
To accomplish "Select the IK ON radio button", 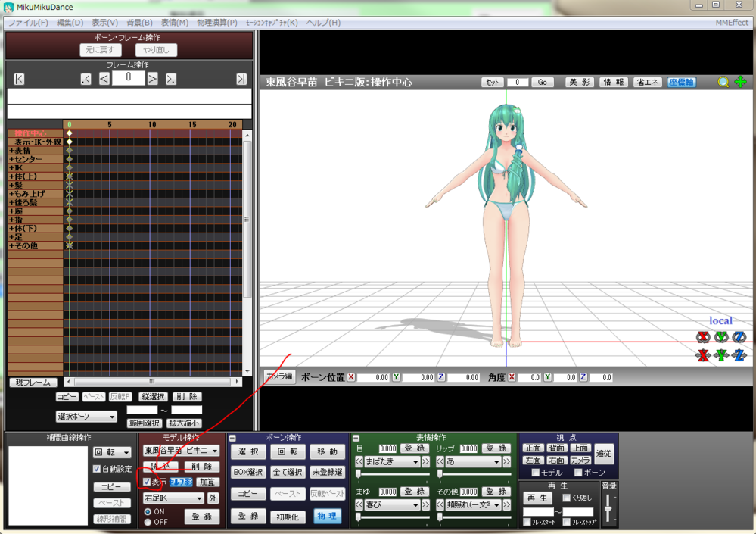I will coord(148,511).
